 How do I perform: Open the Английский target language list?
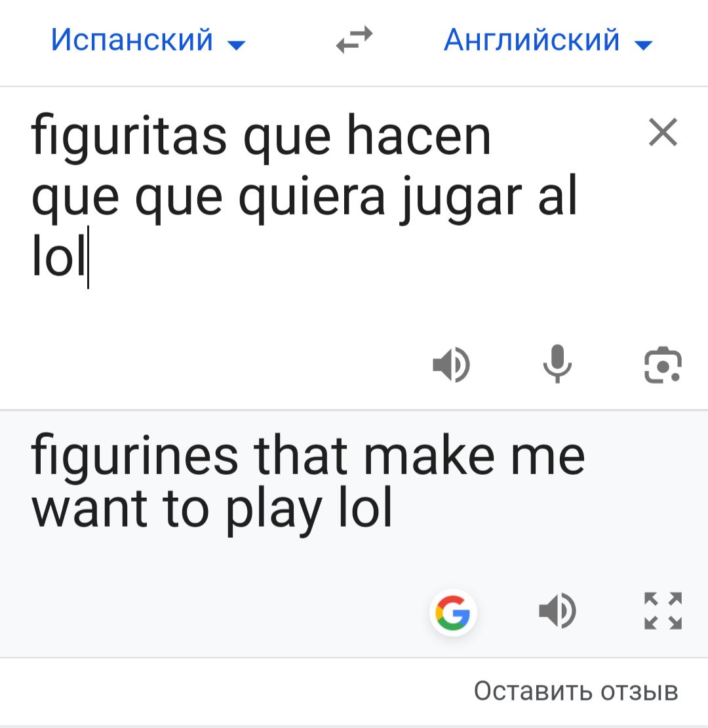click(548, 40)
